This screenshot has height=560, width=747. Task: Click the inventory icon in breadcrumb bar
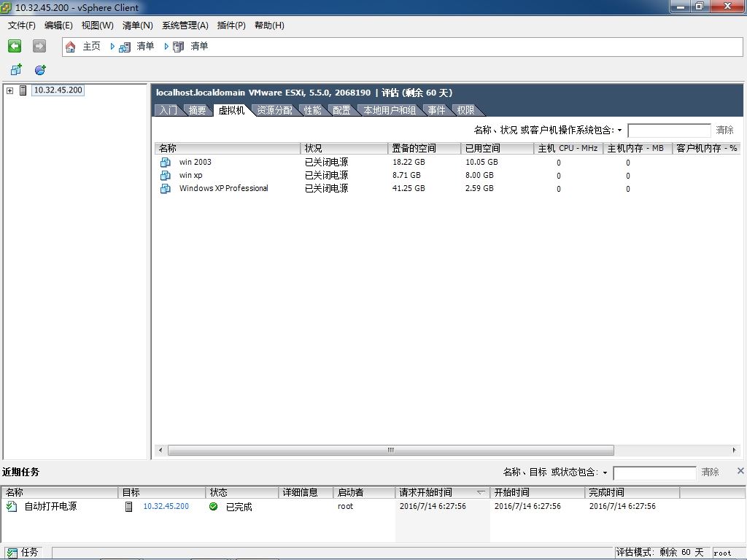pyautogui.click(x=124, y=47)
